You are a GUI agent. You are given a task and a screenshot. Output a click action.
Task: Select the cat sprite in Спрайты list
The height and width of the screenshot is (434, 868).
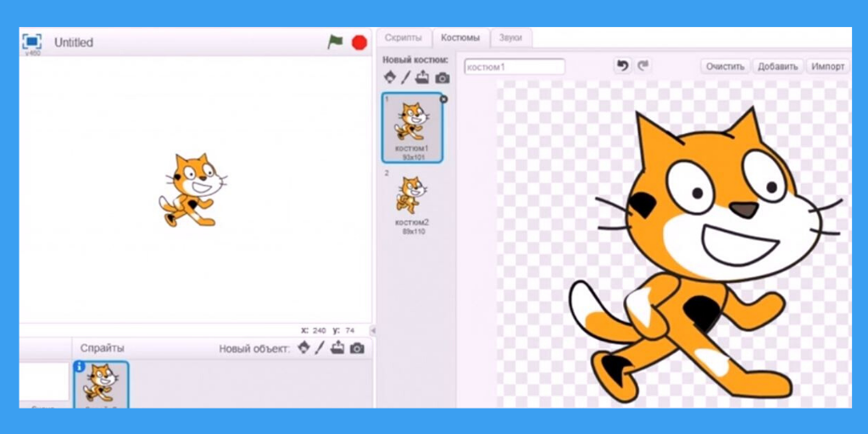tap(102, 385)
